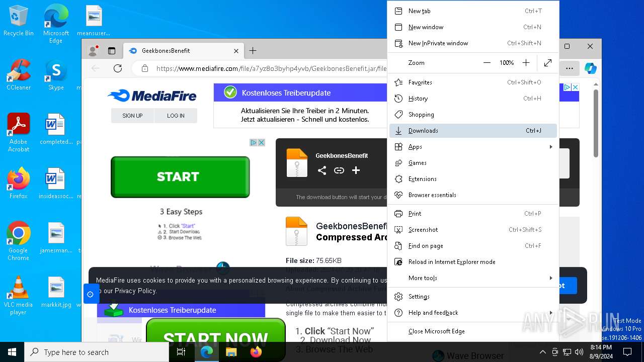Open Recycle Bin desktop icon
The image size is (644, 362).
pos(19,21)
